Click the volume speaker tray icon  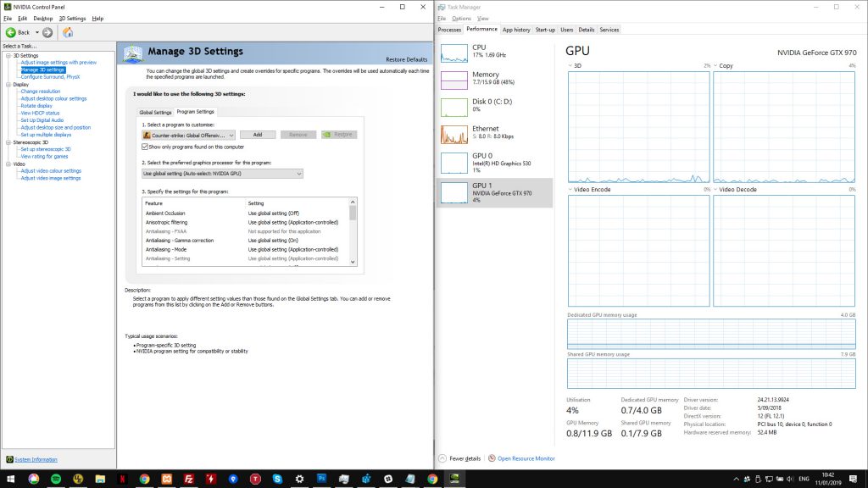pyautogui.click(x=790, y=480)
